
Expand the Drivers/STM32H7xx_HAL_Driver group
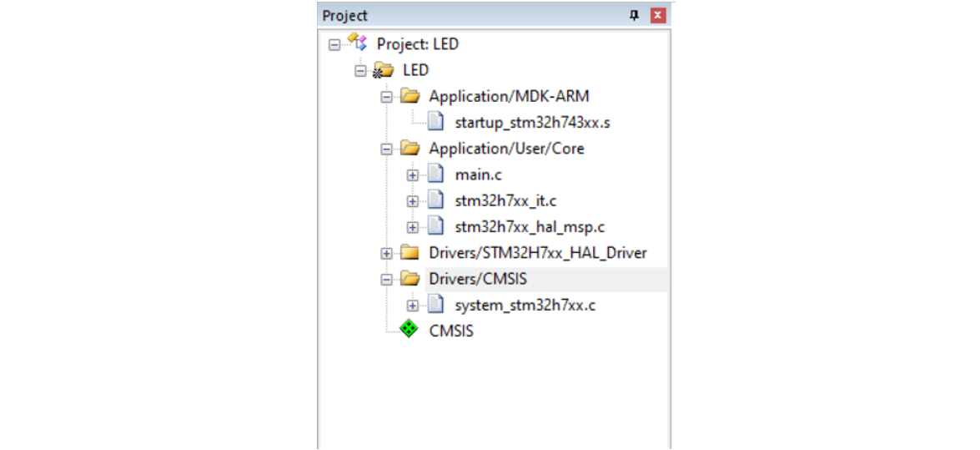(386, 254)
